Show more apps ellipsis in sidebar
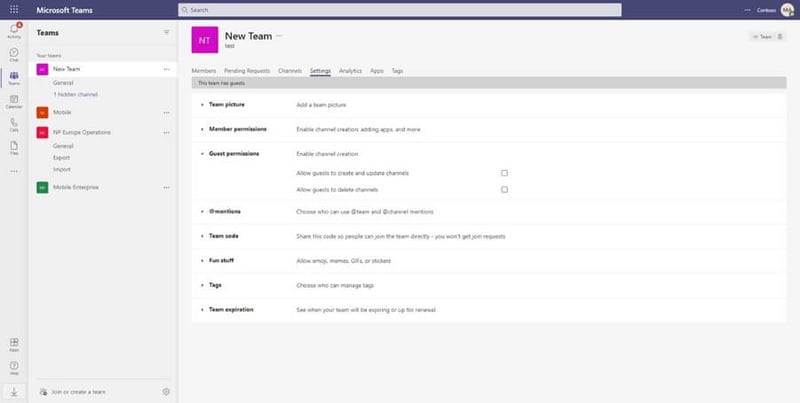800x403 pixels. (14, 171)
